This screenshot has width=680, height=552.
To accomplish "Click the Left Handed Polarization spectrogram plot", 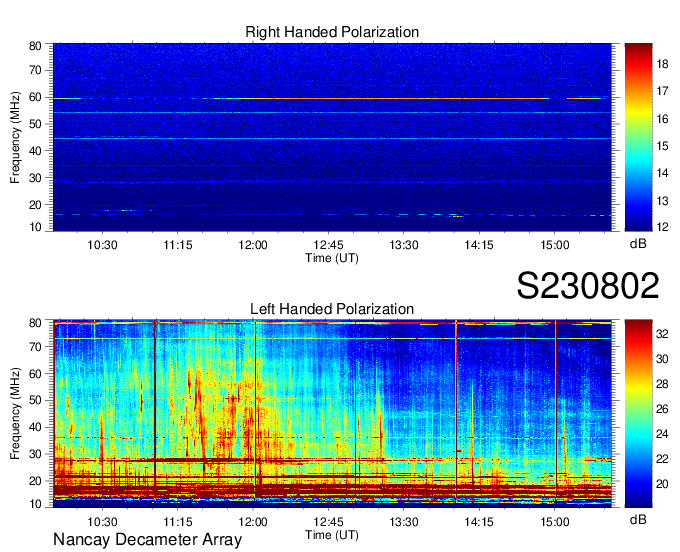I will [x=332, y=414].
